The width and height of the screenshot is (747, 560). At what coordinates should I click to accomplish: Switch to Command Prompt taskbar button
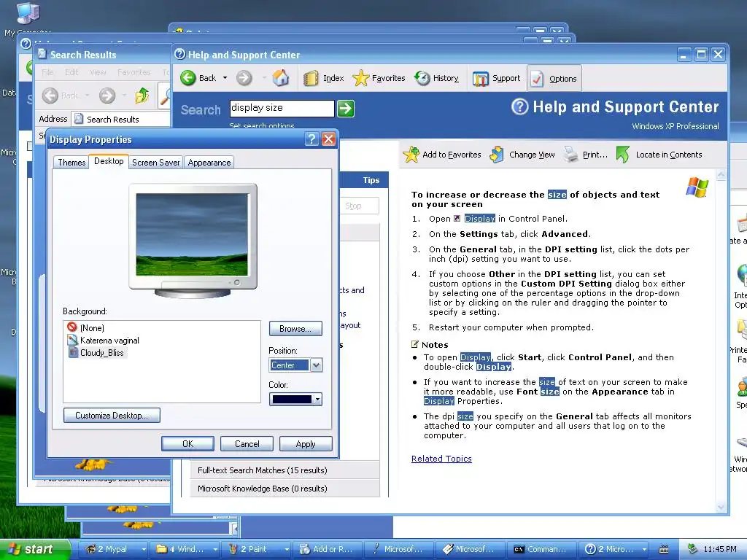click(542, 549)
